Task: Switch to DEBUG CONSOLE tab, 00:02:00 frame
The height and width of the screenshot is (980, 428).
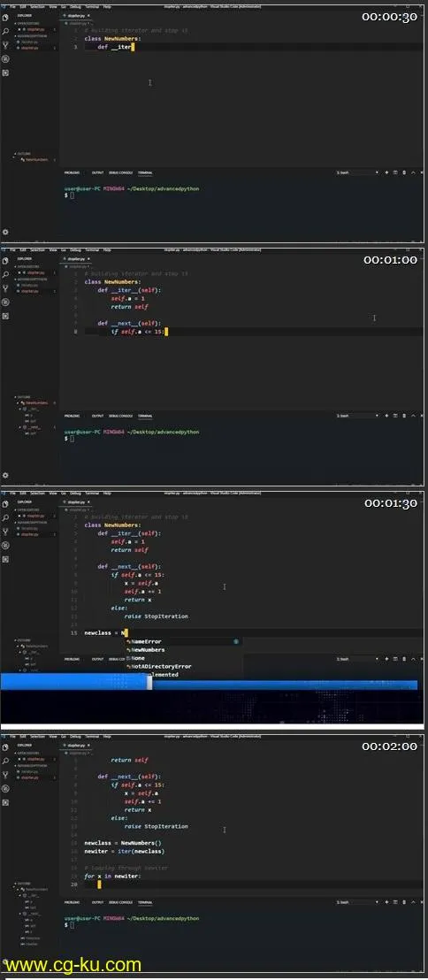Action: click(x=120, y=902)
